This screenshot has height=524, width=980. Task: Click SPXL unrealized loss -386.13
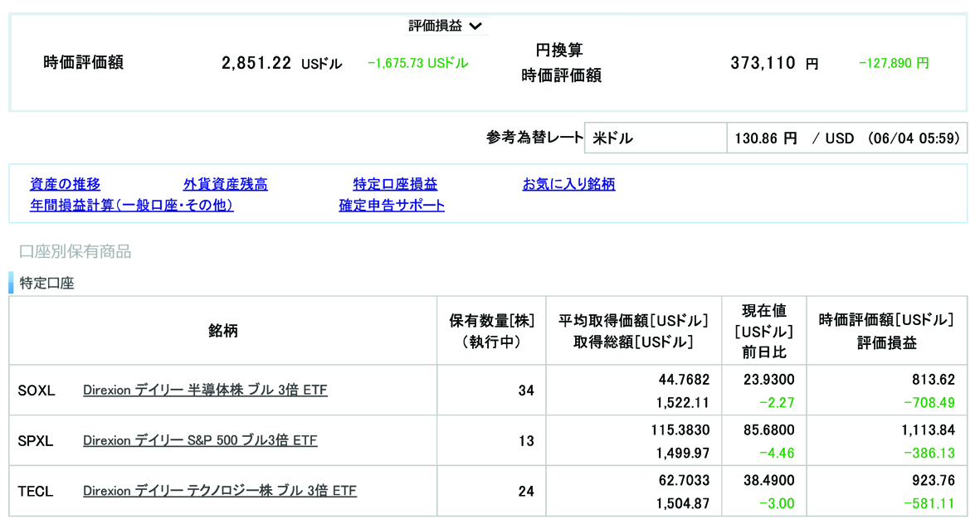click(x=929, y=454)
